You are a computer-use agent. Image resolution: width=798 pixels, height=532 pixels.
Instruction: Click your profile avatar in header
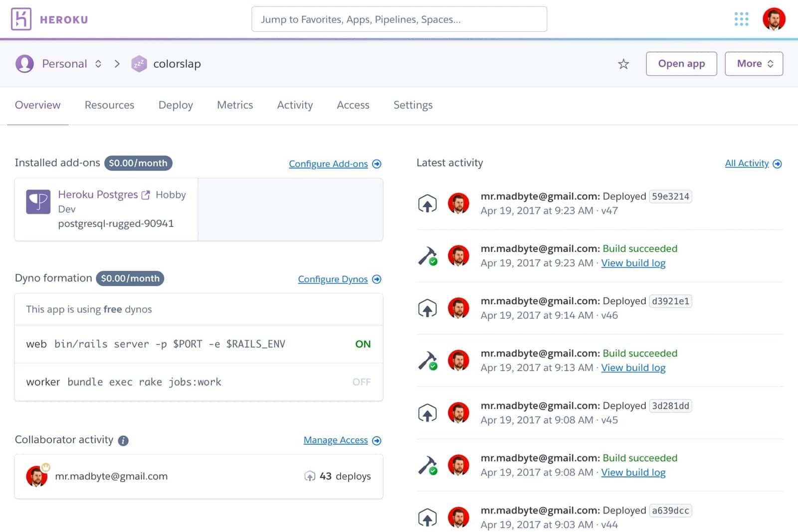click(x=774, y=19)
